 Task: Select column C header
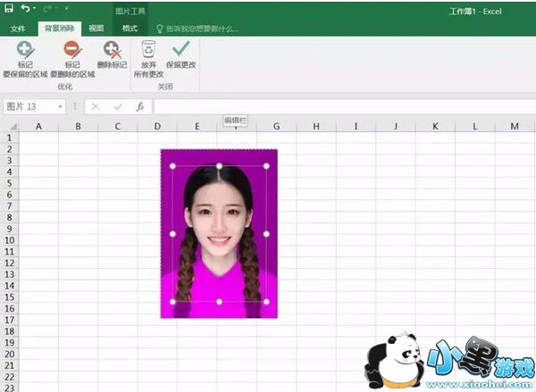pos(118,127)
